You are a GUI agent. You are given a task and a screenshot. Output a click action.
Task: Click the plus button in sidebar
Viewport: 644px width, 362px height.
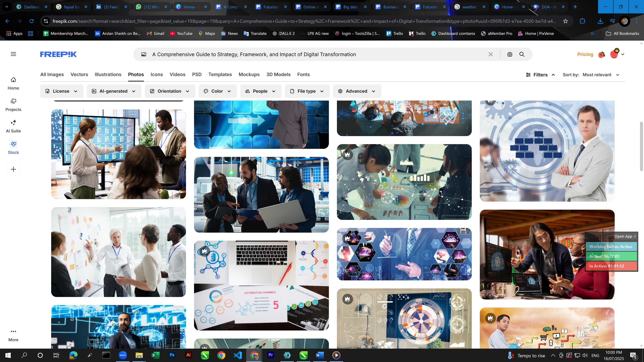click(13, 169)
